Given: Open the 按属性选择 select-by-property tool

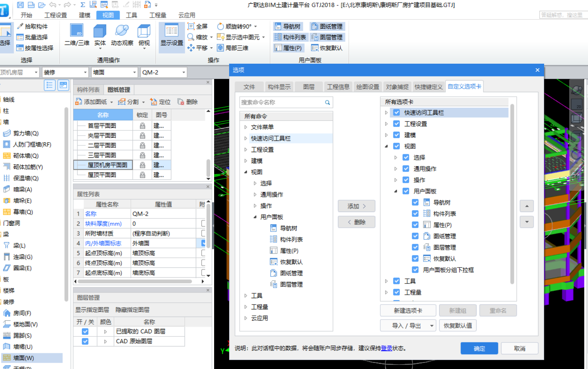Looking at the screenshot, I should coord(35,48).
